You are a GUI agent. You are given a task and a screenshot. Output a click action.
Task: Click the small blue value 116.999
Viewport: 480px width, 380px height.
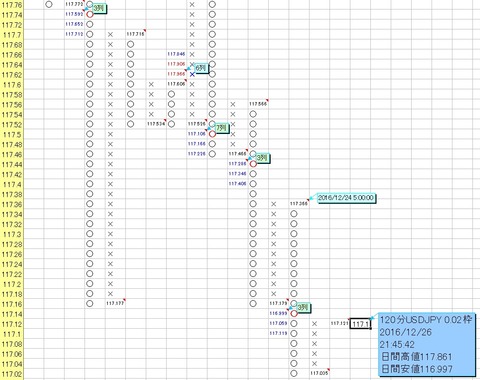[x=278, y=313]
